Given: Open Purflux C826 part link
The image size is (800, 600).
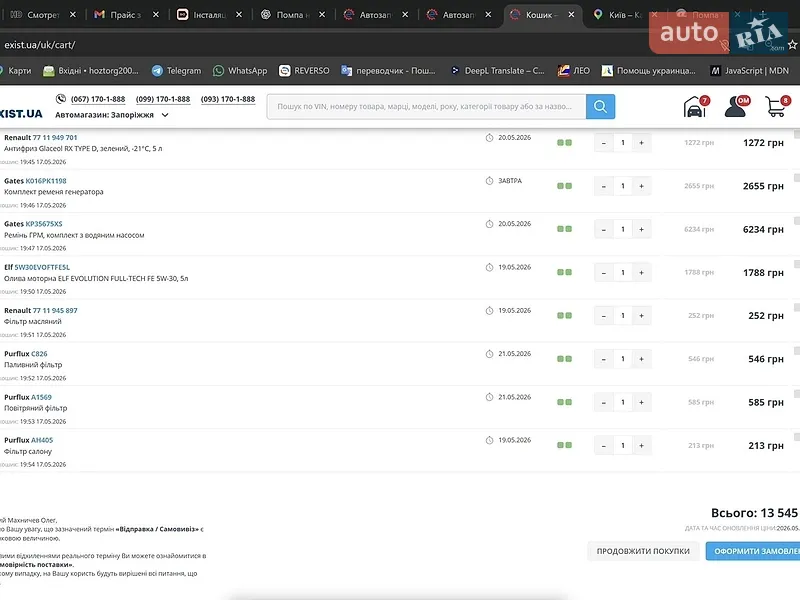Looking at the screenshot, I should (39, 354).
